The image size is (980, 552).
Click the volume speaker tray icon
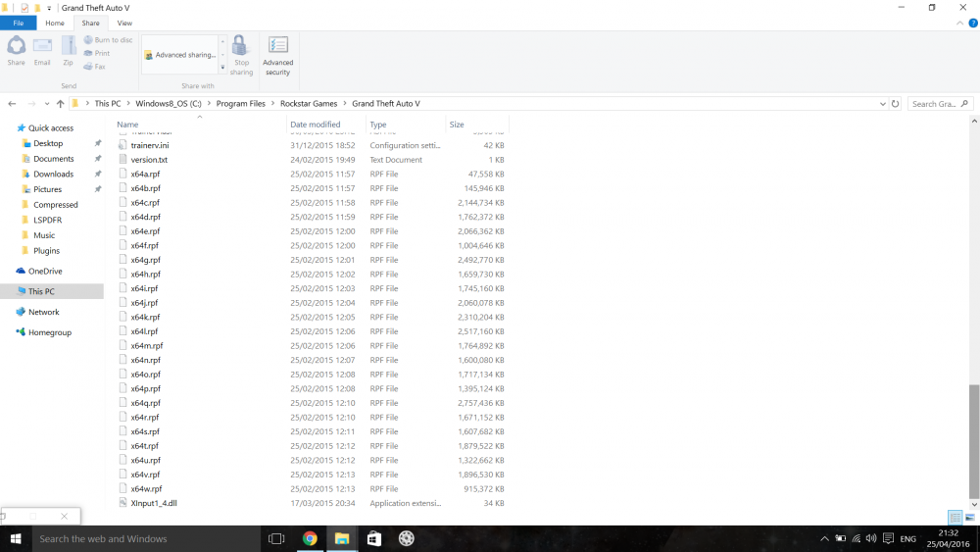871,538
